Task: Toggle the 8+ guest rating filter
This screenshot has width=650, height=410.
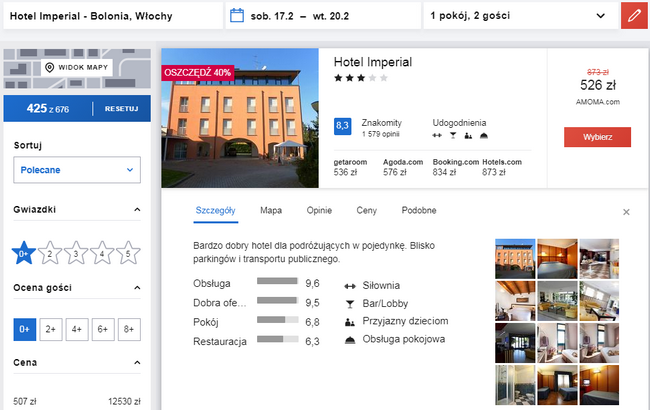Action: tap(129, 330)
